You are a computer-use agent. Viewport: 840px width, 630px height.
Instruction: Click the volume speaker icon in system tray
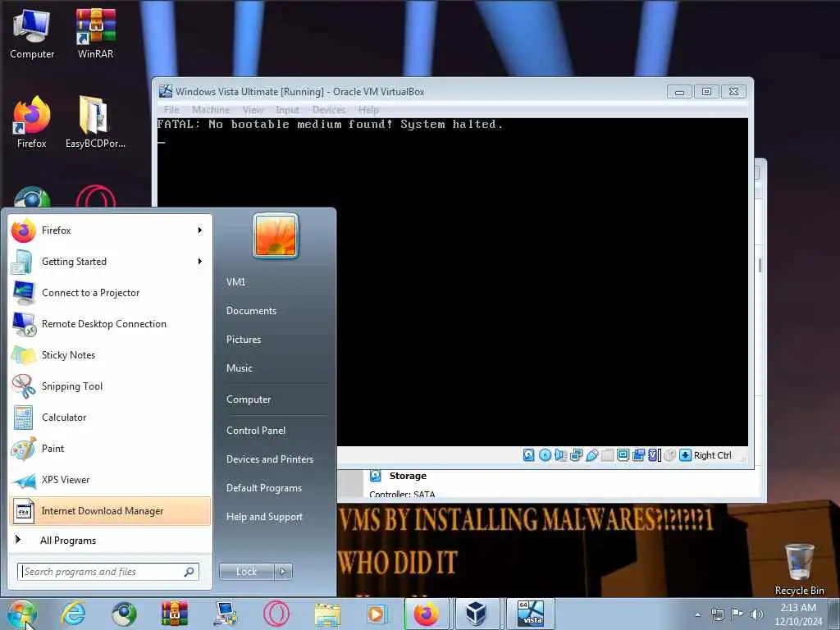point(757,614)
